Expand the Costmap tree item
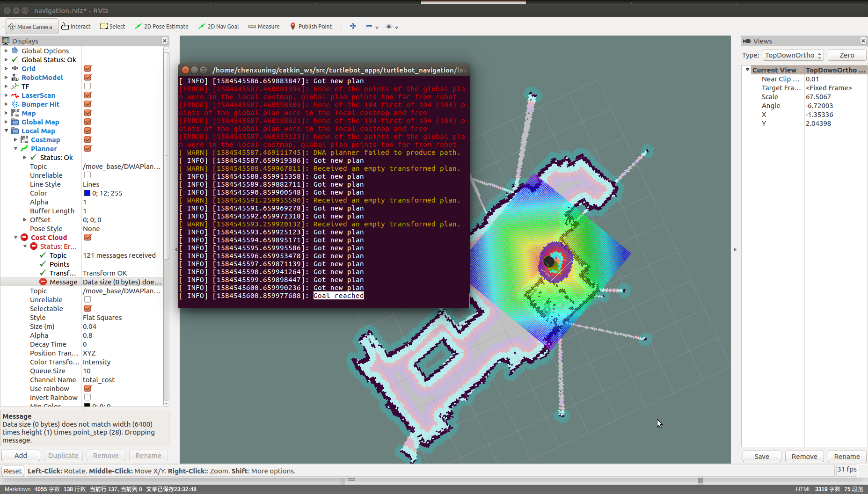 tap(15, 139)
